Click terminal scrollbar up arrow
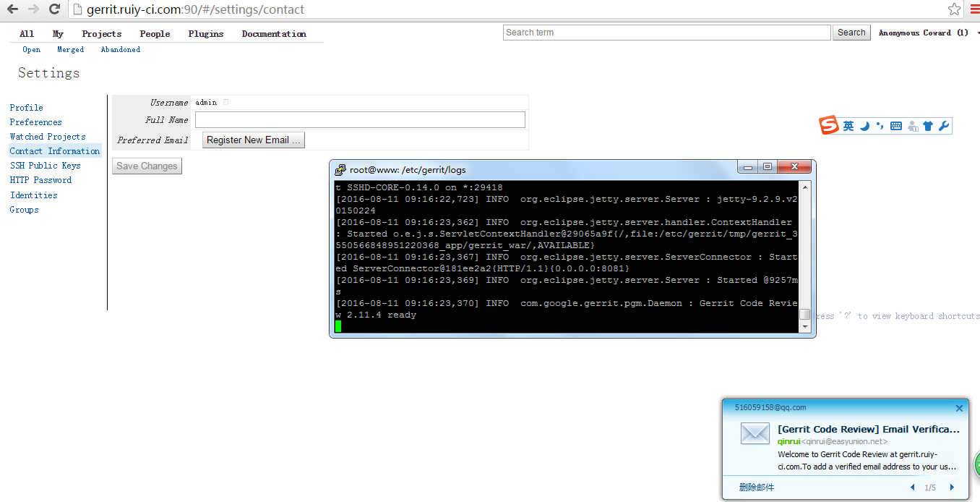Image resolution: width=980 pixels, height=502 pixels. click(805, 187)
